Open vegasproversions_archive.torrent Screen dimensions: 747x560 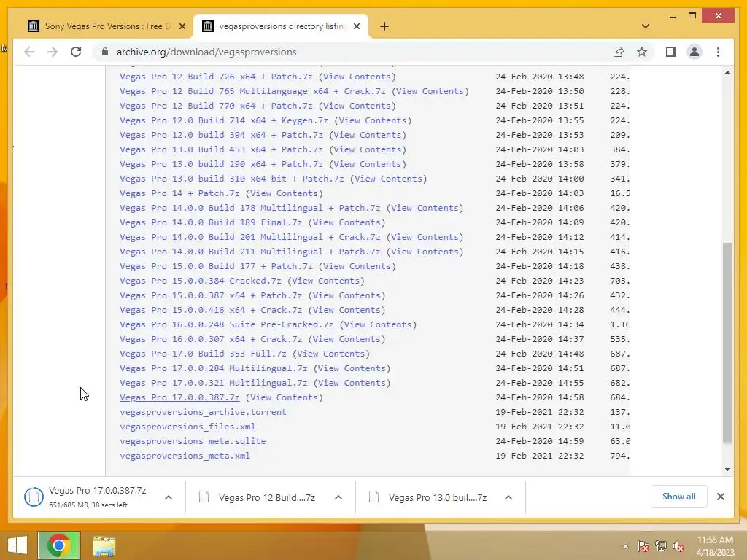(203, 412)
